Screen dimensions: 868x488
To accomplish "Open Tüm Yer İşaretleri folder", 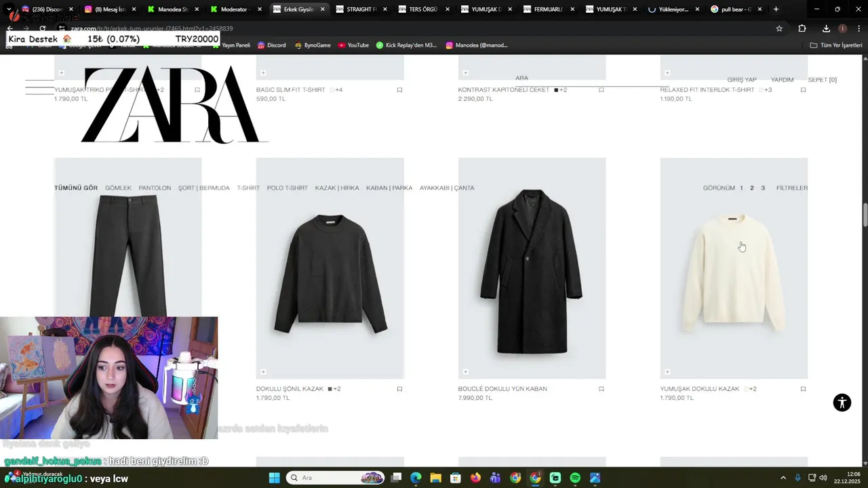I will click(836, 45).
